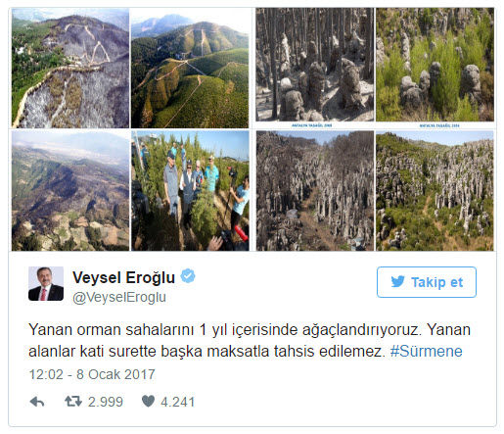The height and width of the screenshot is (434, 504).
Task: Click the reply arrow icon
Action: tap(37, 402)
